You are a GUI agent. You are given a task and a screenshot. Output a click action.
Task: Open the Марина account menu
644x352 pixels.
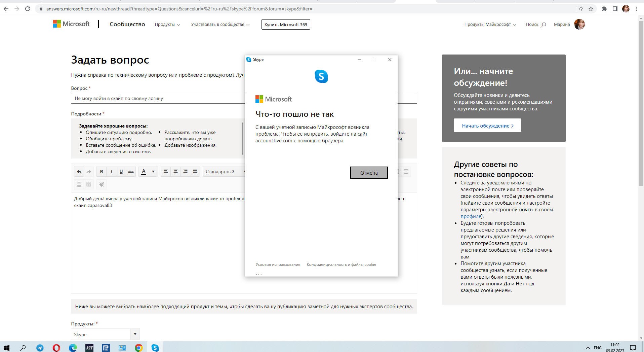coord(562,25)
